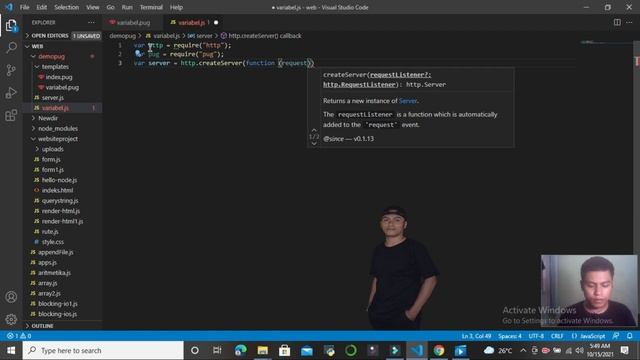640x360 pixels.
Task: Open the Run and Debug view
Action: (11, 93)
